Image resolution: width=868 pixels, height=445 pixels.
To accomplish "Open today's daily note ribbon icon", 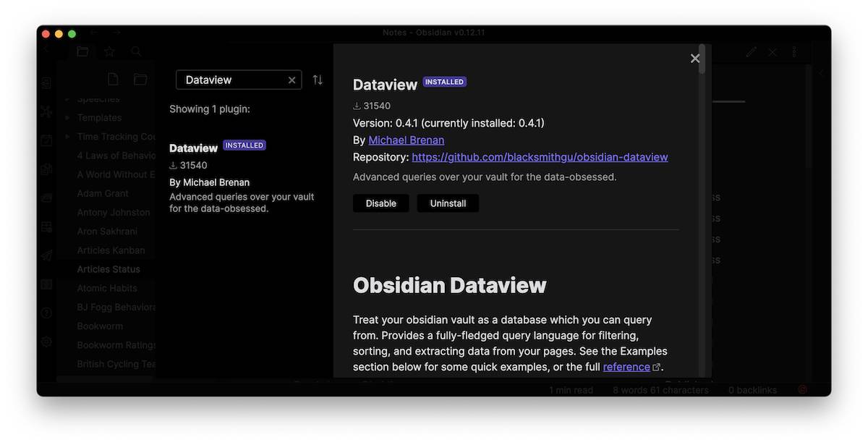I will point(46,140).
